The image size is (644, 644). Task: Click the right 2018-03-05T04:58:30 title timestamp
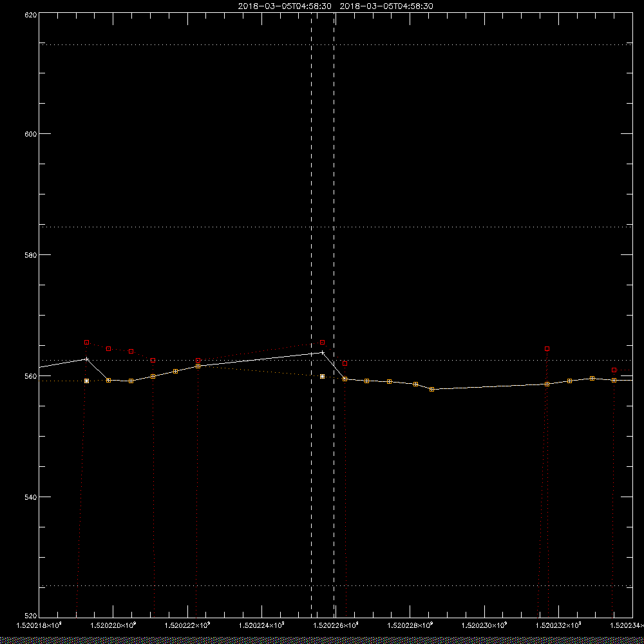[x=386, y=6]
